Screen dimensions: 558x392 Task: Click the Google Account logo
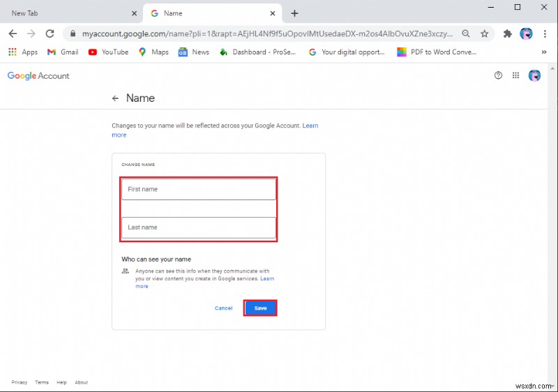coord(38,75)
